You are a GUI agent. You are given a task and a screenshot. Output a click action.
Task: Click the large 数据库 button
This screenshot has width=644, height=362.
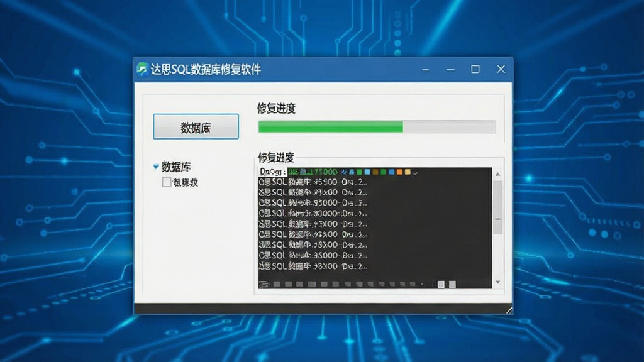pos(196,127)
